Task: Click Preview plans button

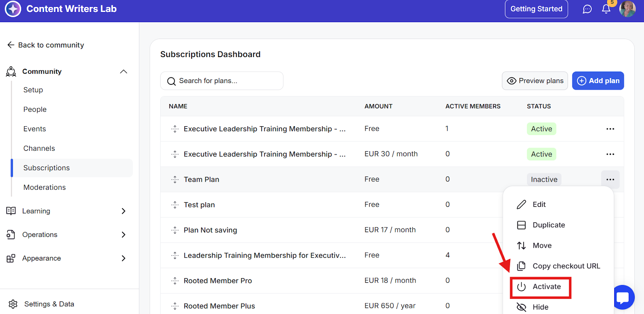Action: (535, 81)
